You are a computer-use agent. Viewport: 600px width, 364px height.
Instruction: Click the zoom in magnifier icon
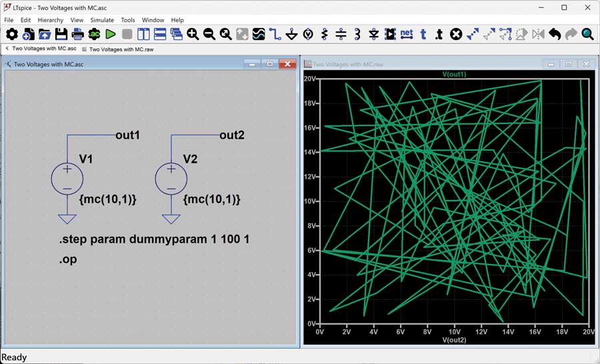193,34
